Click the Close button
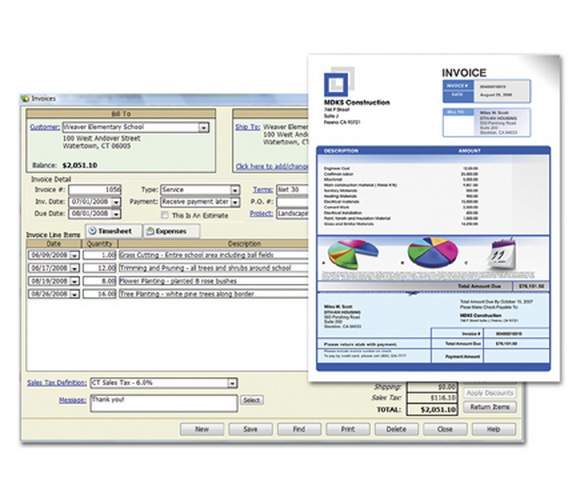The width and height of the screenshot is (576, 480). tap(445, 429)
